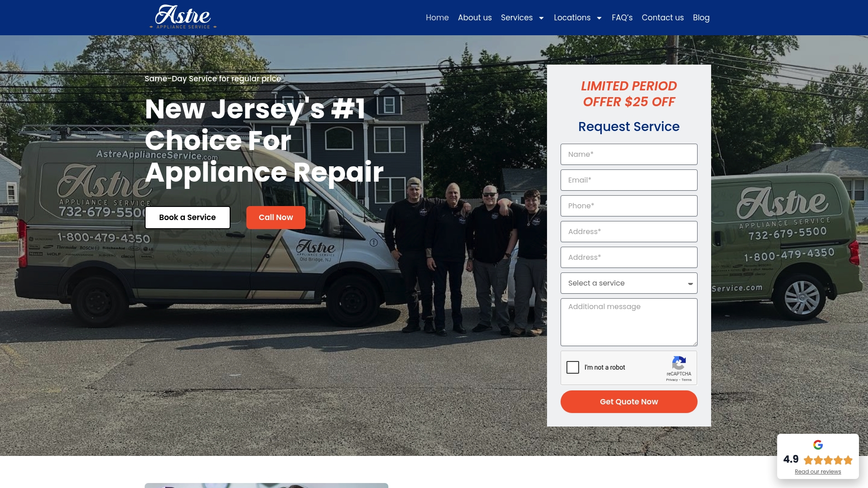Open Read our reviews link

coord(818,472)
